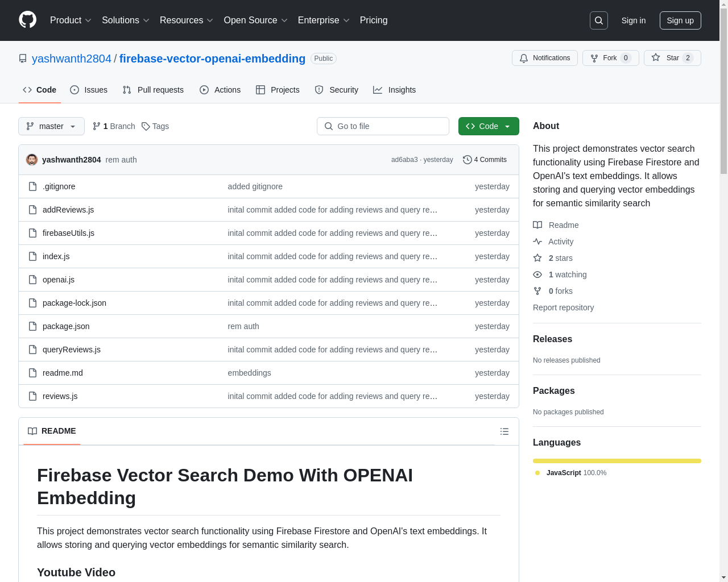Open the Security tab
Image resolution: width=728 pixels, height=582 pixels.
(337, 90)
